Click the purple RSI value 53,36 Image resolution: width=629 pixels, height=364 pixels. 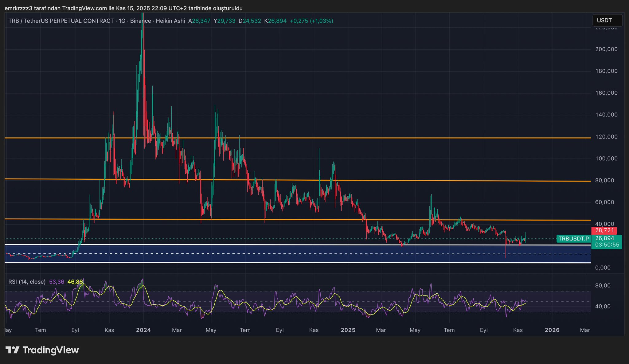coord(57,282)
